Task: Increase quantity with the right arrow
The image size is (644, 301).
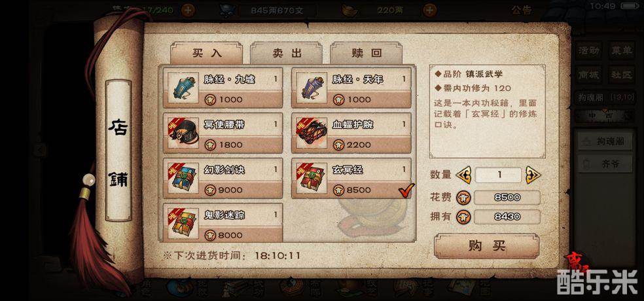Action: 533,175
